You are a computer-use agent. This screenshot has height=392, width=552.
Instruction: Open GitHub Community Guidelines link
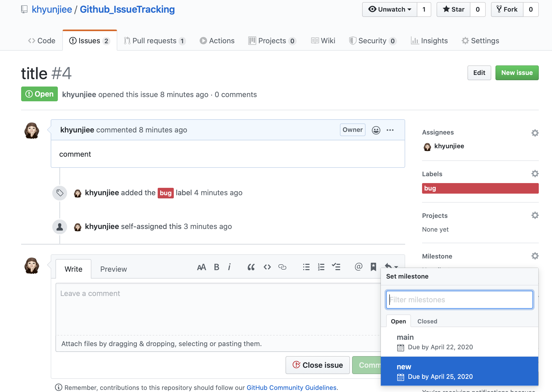(x=291, y=388)
